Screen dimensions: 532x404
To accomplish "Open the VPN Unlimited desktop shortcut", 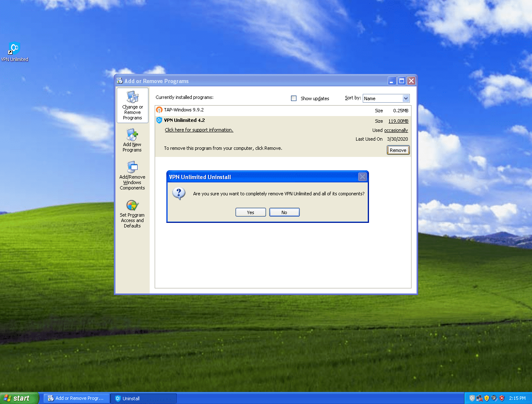I will [x=14, y=47].
